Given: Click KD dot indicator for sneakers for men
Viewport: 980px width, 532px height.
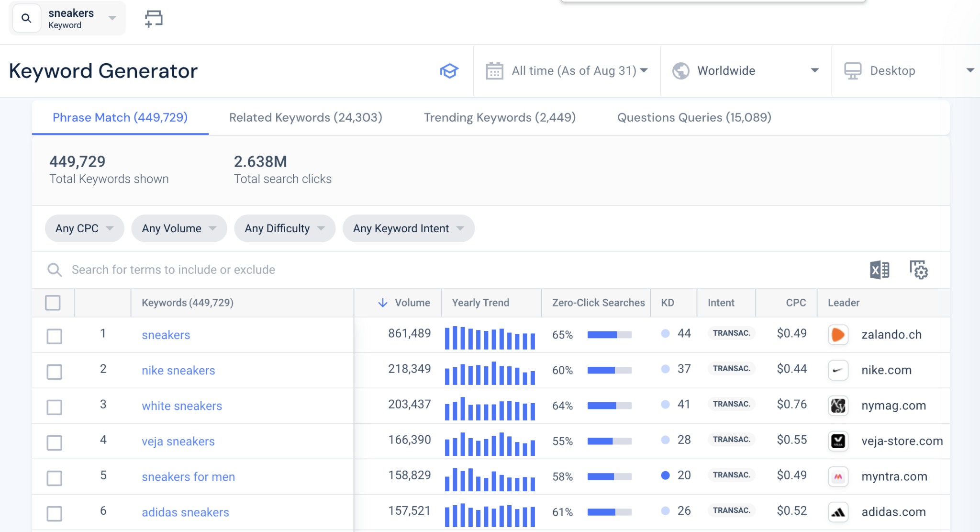Looking at the screenshot, I should pyautogui.click(x=665, y=475).
